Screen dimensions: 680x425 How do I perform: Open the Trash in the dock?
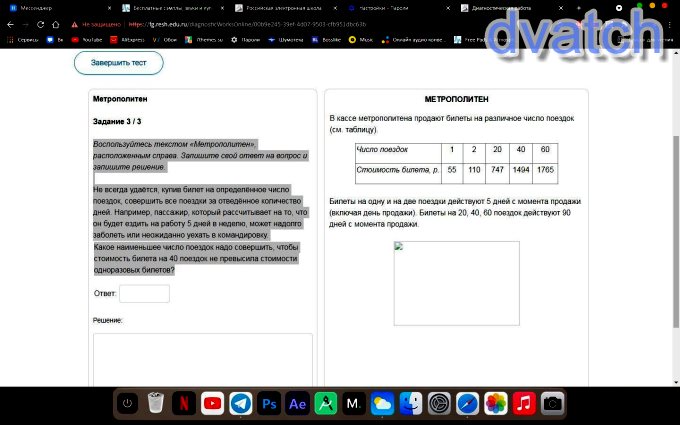pyautogui.click(x=156, y=403)
